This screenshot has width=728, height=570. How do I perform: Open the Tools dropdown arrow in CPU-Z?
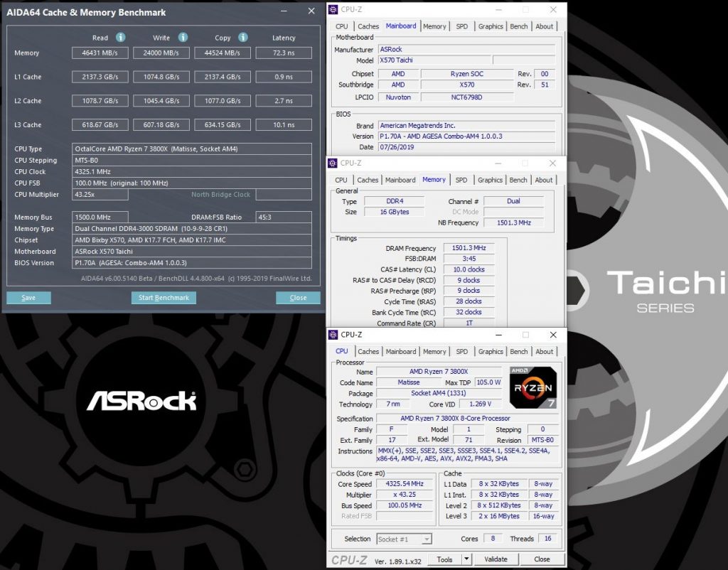tap(466, 559)
